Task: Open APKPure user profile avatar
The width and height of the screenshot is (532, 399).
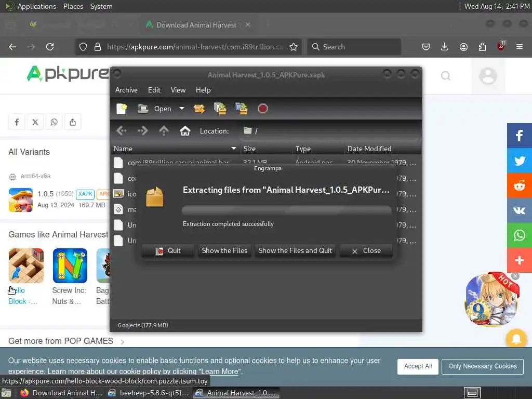Action: (x=487, y=76)
